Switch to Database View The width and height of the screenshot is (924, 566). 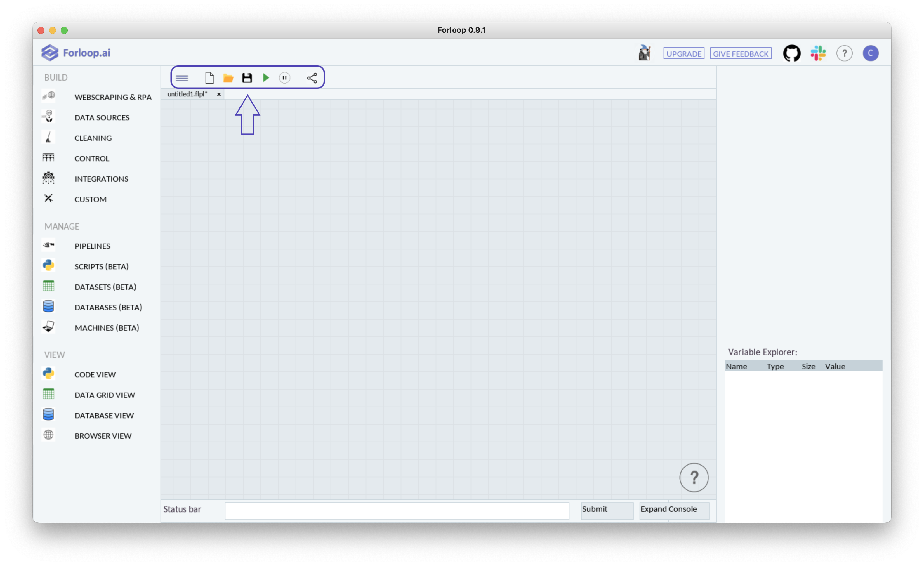coord(104,416)
